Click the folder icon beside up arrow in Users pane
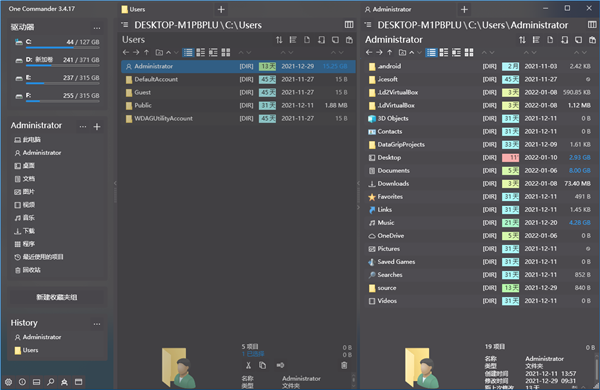Image resolution: width=600 pixels, height=390 pixels. click(159, 52)
